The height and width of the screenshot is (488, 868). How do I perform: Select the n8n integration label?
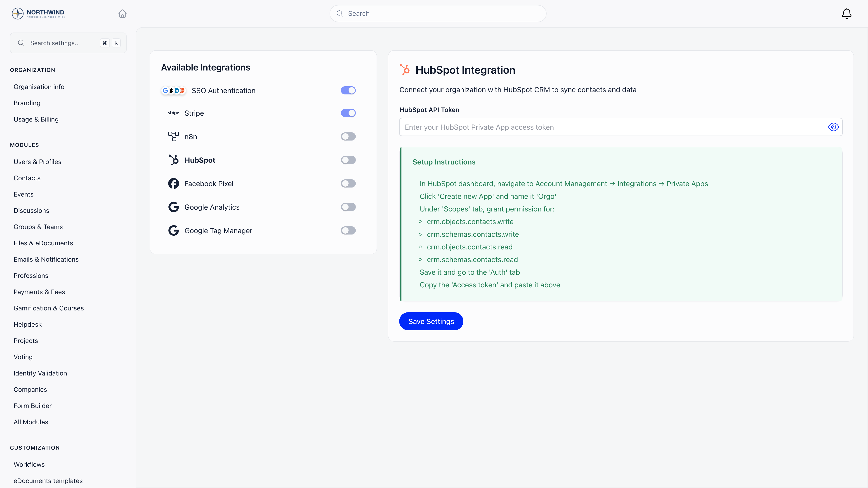[x=191, y=136]
